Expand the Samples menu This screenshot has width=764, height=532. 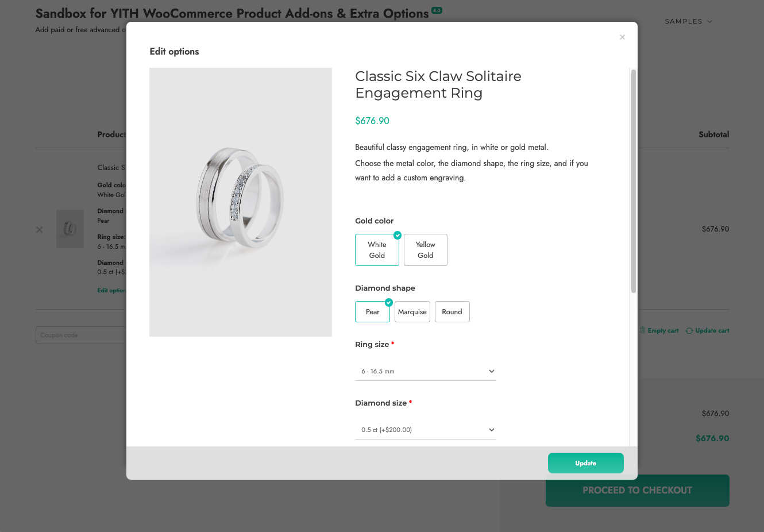point(688,21)
